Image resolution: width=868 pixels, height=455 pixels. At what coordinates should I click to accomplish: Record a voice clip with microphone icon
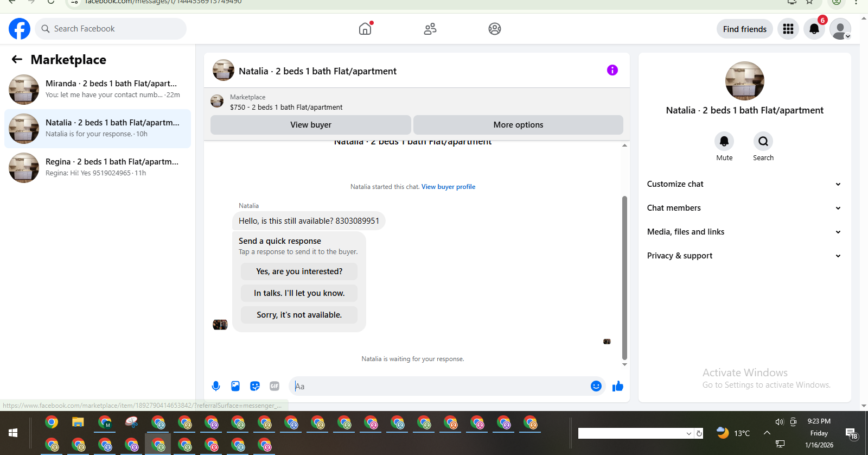click(216, 386)
